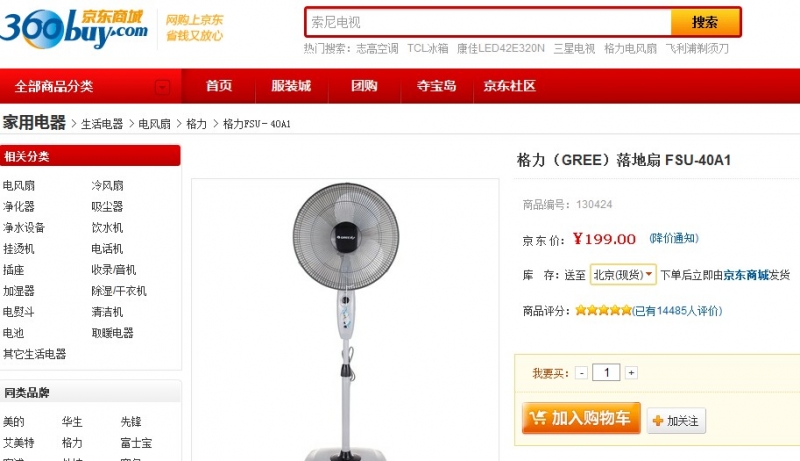The width and height of the screenshot is (800, 461).
Task: Open the 冷风扇 category link
Action: click(x=107, y=186)
